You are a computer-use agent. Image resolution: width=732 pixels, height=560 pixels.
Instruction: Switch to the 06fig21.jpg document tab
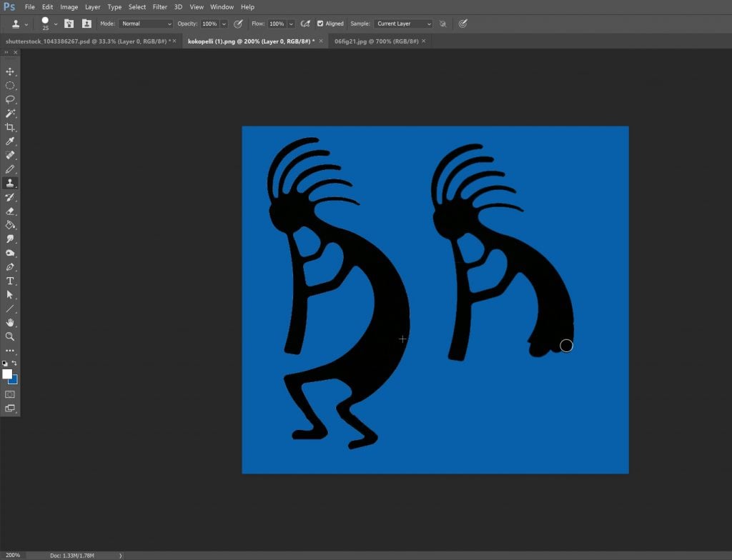tap(375, 41)
